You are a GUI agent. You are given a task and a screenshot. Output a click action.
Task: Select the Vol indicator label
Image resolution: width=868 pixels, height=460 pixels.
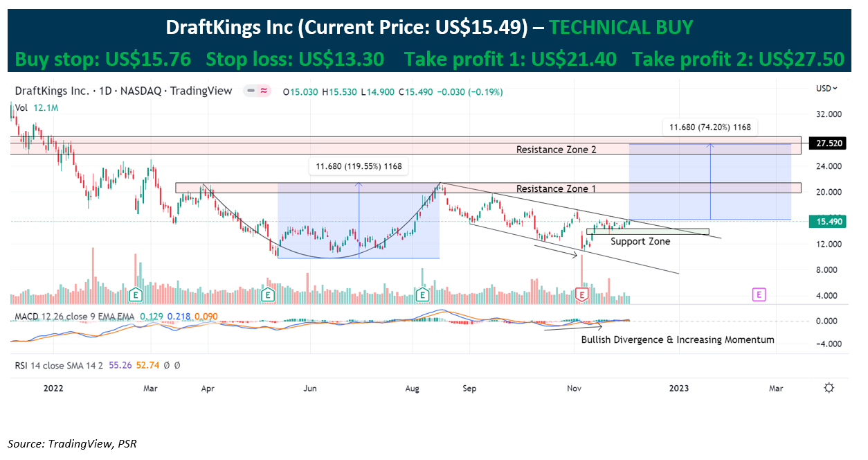21,107
